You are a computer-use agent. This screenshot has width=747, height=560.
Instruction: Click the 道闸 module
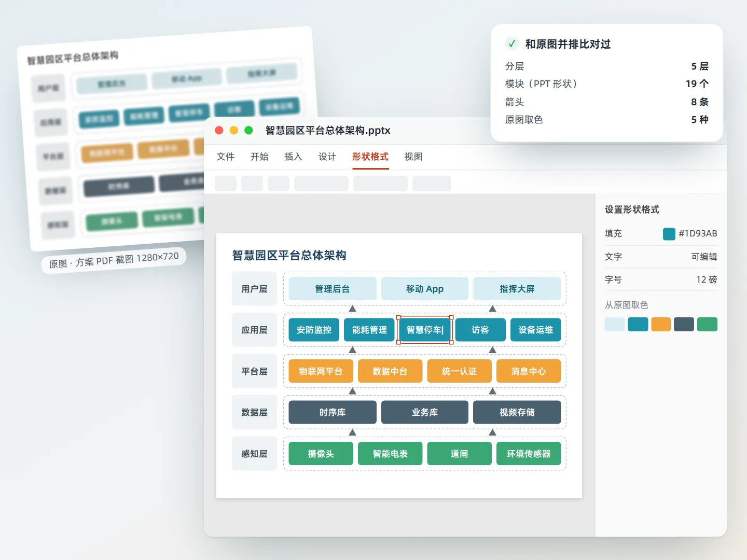459,454
